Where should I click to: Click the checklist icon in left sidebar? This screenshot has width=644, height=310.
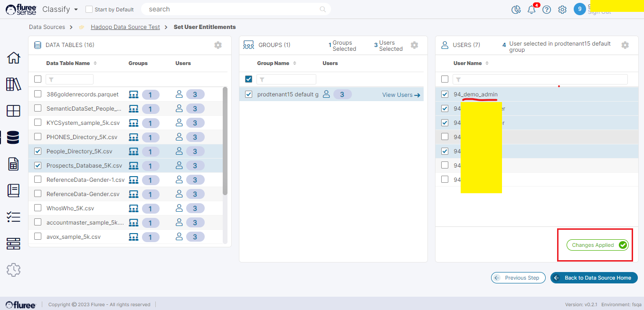13,217
